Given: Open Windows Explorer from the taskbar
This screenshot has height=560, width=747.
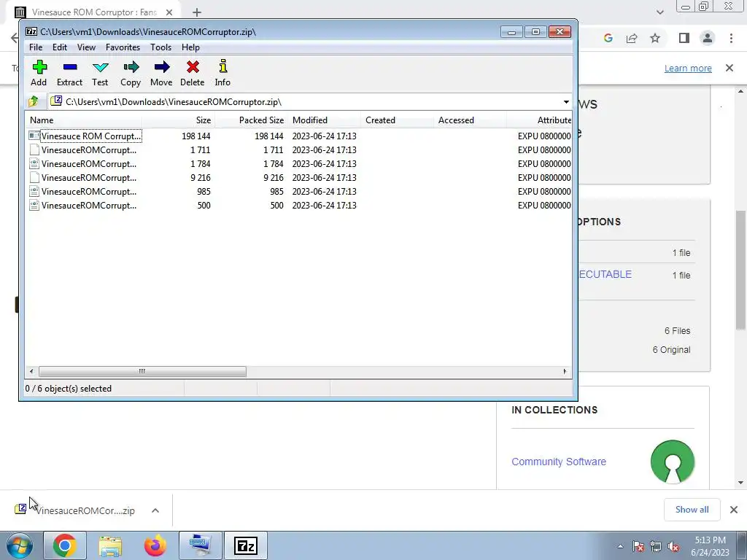Looking at the screenshot, I should (x=111, y=545).
